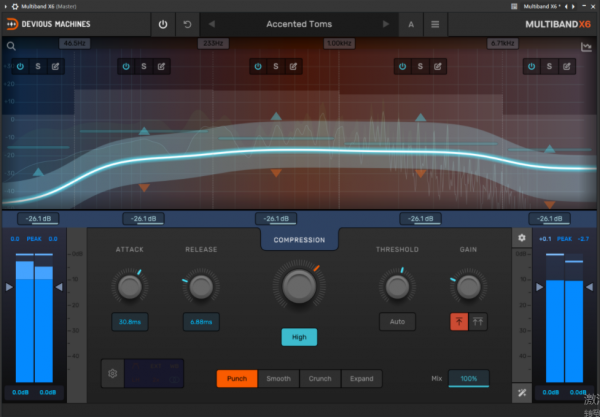Select the double-arrow gain mode
The image size is (600, 417).
point(478,322)
